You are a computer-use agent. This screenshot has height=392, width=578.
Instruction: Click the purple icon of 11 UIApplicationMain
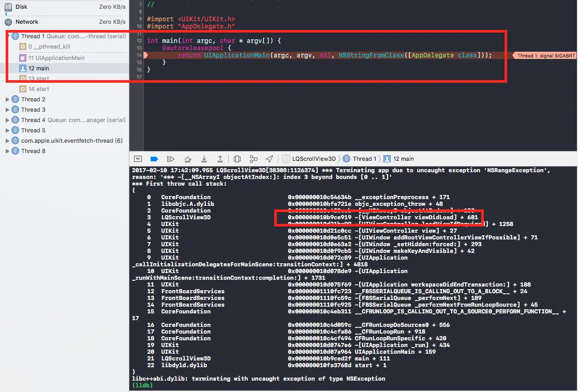[x=22, y=58]
